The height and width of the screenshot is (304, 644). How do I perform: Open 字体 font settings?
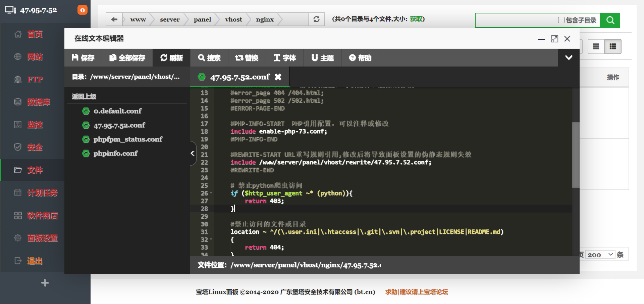tap(285, 58)
